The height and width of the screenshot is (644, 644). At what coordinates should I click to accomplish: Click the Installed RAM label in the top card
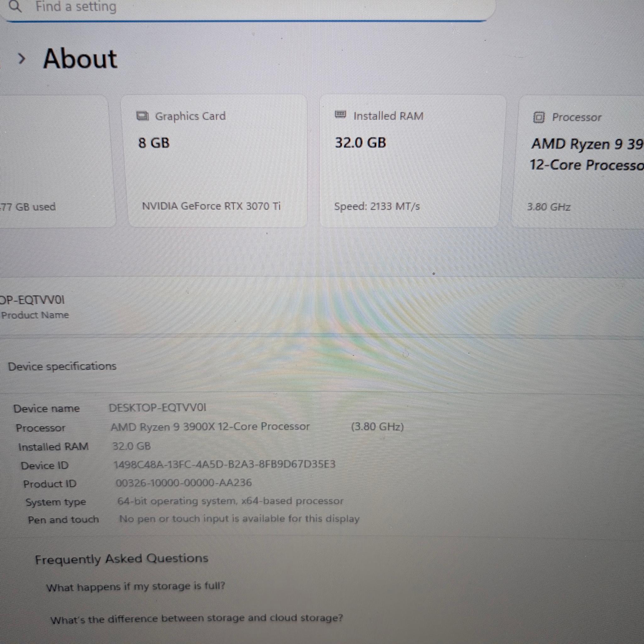pyautogui.click(x=388, y=116)
